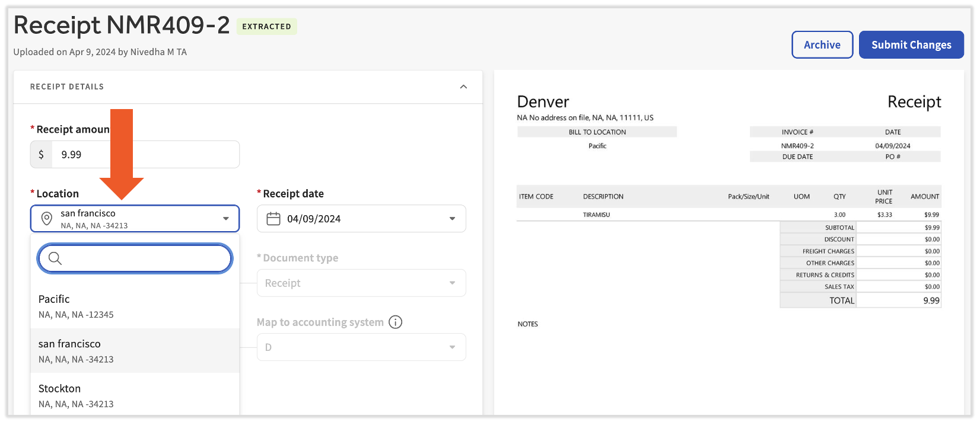The image size is (980, 422).
Task: Open the Document type dropdown
Action: 361,283
